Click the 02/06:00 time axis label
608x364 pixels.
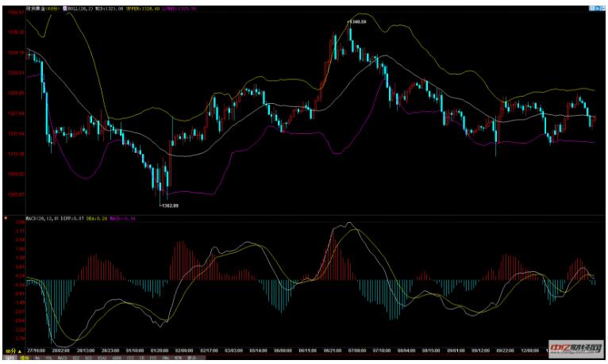pyautogui.click(x=184, y=349)
